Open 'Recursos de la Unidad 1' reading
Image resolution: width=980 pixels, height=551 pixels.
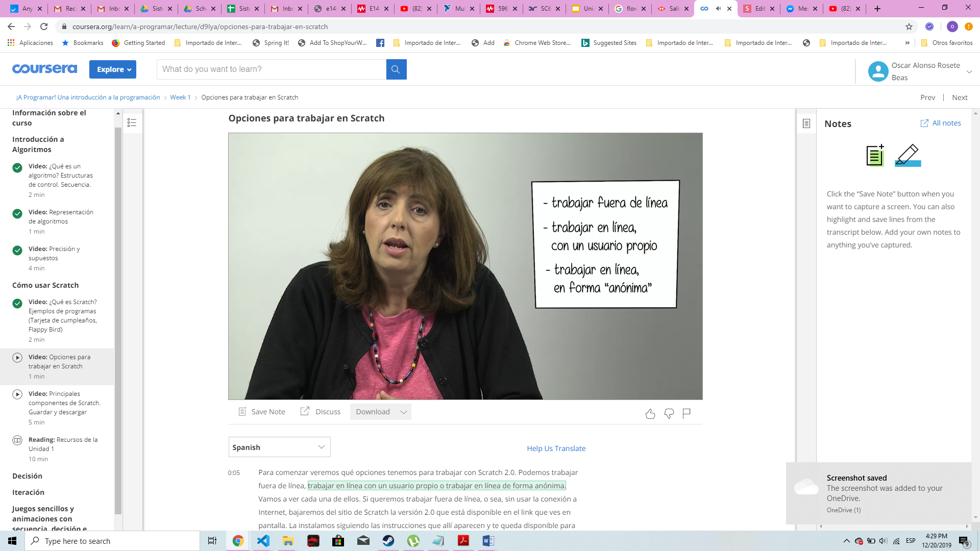pyautogui.click(x=62, y=444)
